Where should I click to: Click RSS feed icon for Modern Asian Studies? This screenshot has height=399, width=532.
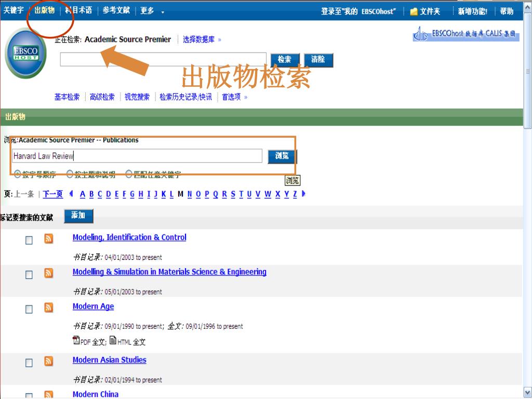49,361
